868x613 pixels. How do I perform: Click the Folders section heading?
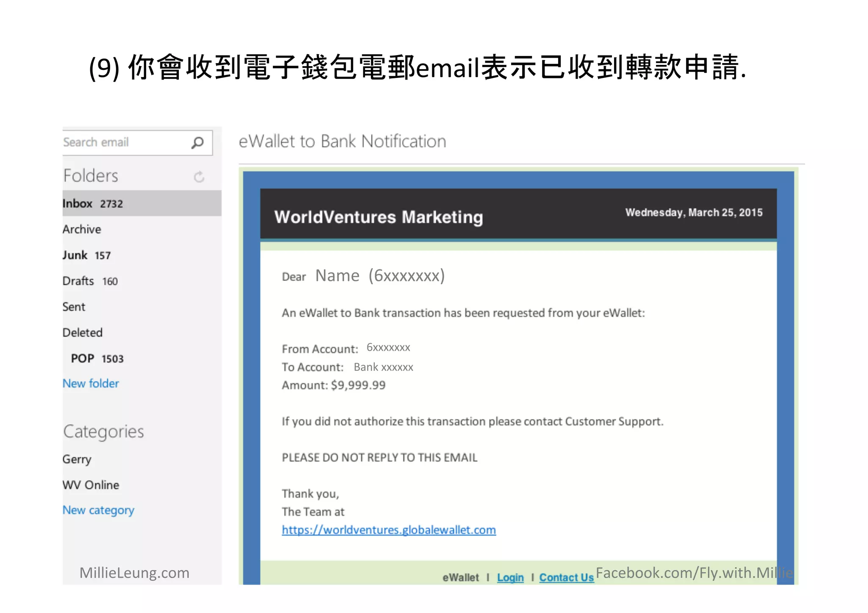[91, 175]
